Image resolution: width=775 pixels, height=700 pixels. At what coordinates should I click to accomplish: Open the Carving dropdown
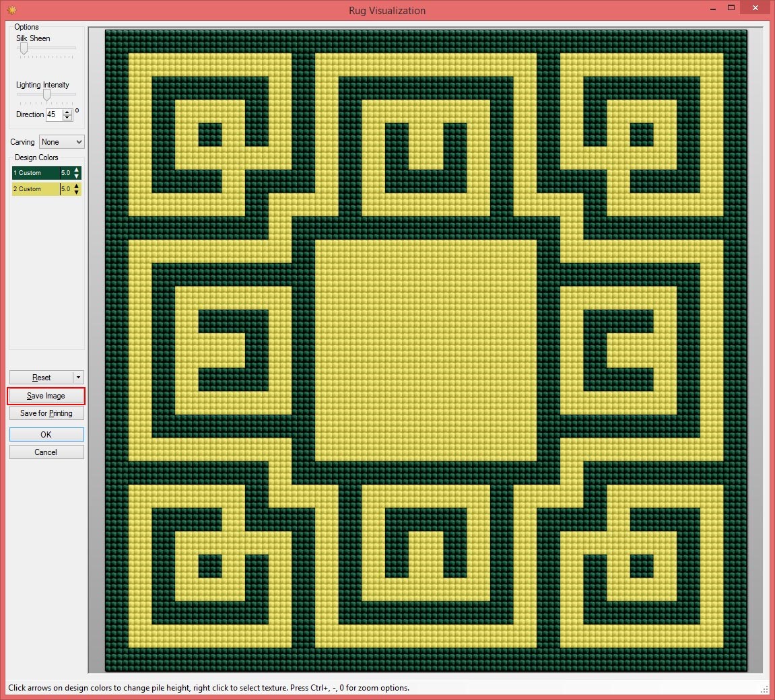click(61, 142)
